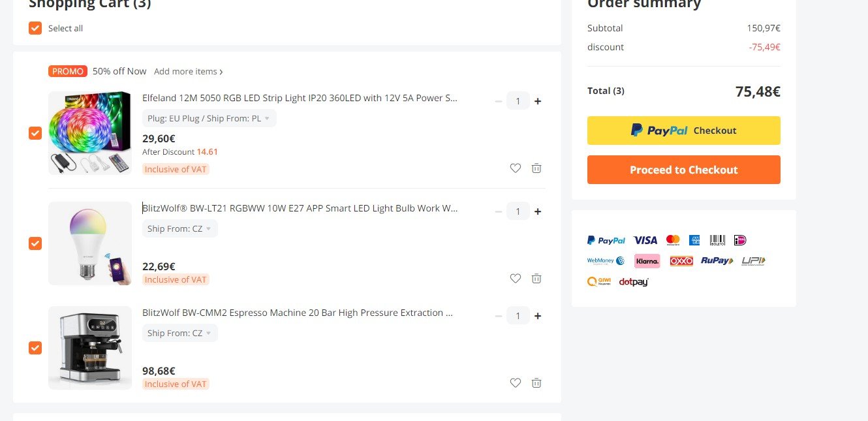This screenshot has width=868, height=421.
Task: Click Proceed to Checkout button
Action: point(684,170)
